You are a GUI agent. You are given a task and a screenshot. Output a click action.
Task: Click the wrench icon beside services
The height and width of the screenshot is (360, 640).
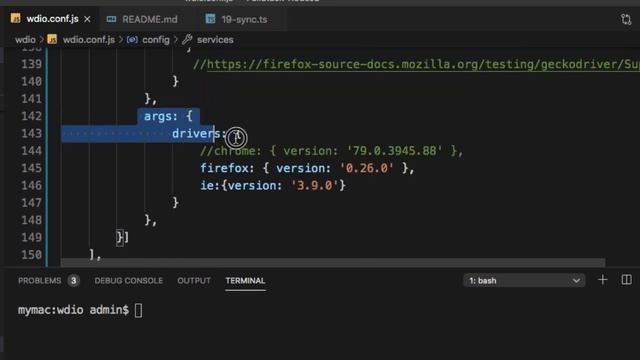(187, 40)
